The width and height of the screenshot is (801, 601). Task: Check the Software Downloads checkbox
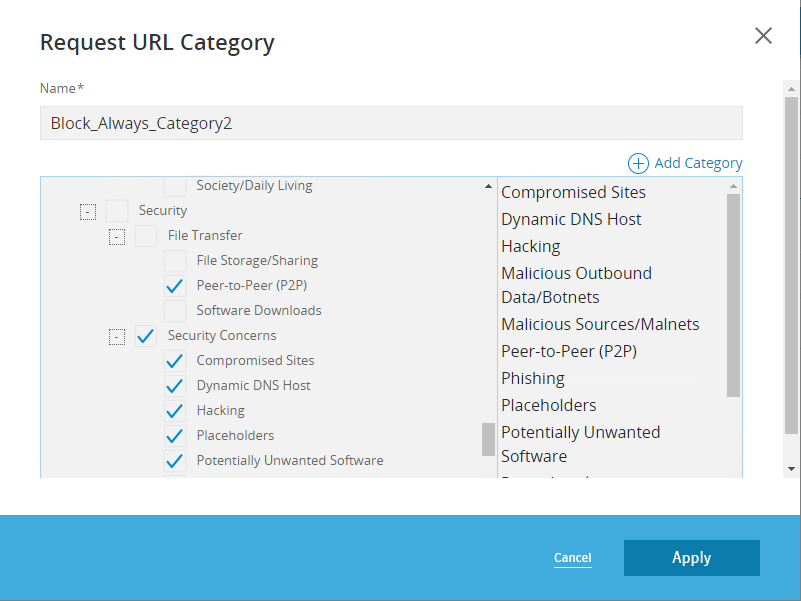pyautogui.click(x=175, y=311)
